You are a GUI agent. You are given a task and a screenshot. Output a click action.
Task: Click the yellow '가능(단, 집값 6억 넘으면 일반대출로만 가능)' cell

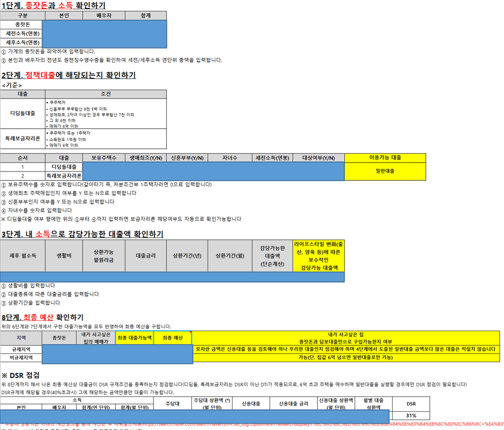[346, 358]
